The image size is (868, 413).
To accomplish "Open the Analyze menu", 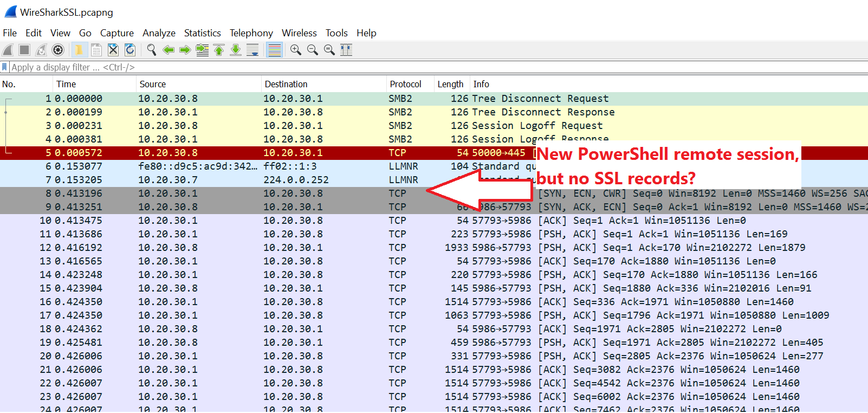I will tap(159, 33).
